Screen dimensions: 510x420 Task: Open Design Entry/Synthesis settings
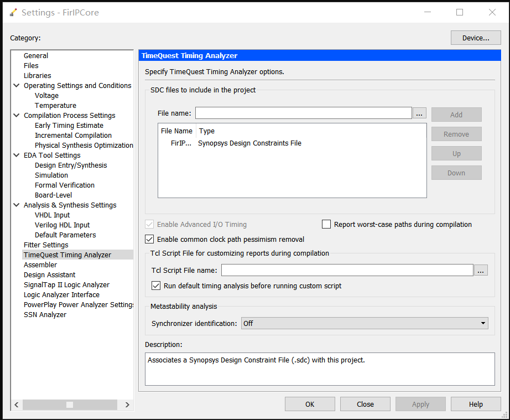[x=71, y=165]
